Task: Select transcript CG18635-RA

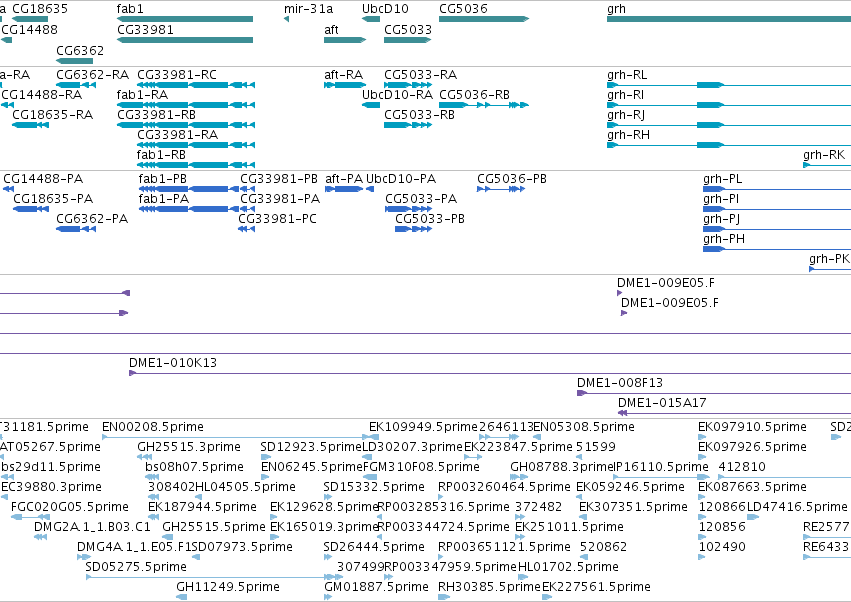Action: [30, 125]
